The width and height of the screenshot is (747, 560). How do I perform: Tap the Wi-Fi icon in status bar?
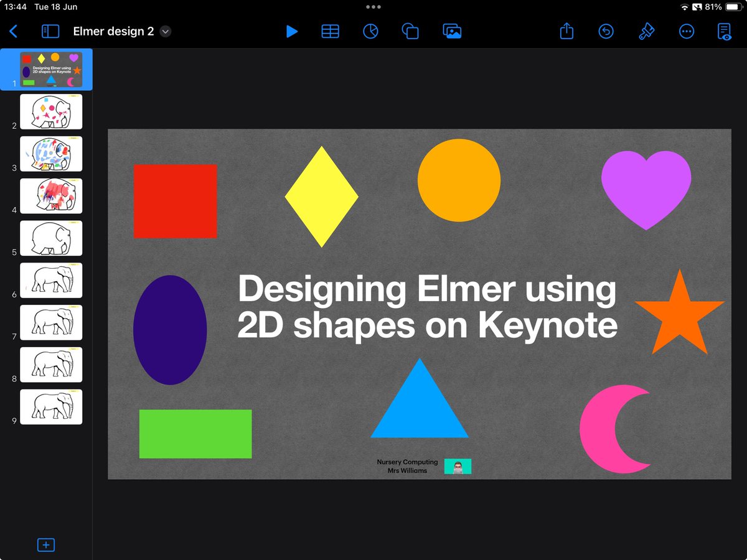click(685, 7)
